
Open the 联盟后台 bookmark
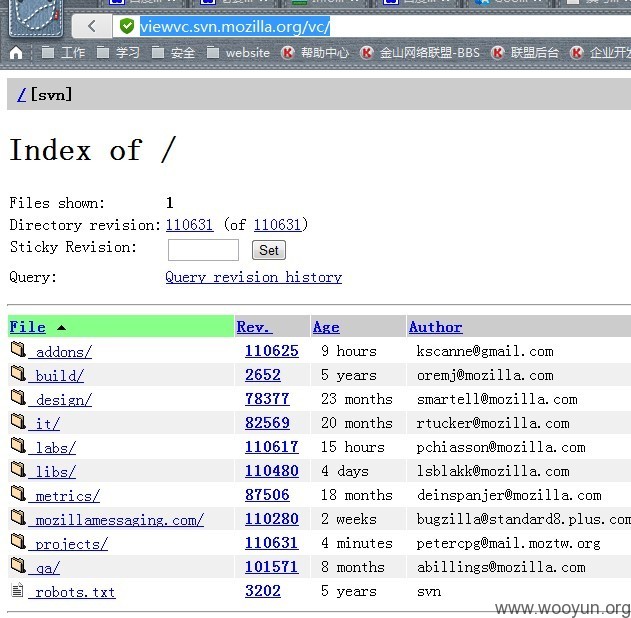tap(525, 53)
